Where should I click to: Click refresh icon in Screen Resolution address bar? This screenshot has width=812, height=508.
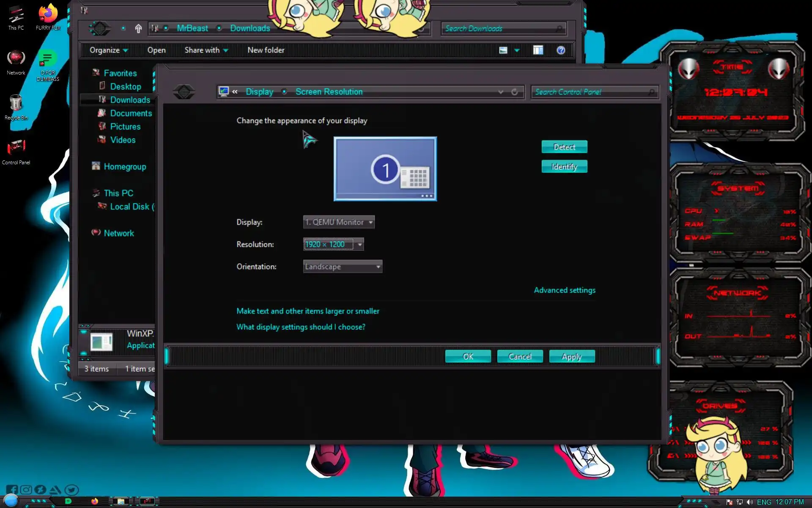[x=514, y=92]
